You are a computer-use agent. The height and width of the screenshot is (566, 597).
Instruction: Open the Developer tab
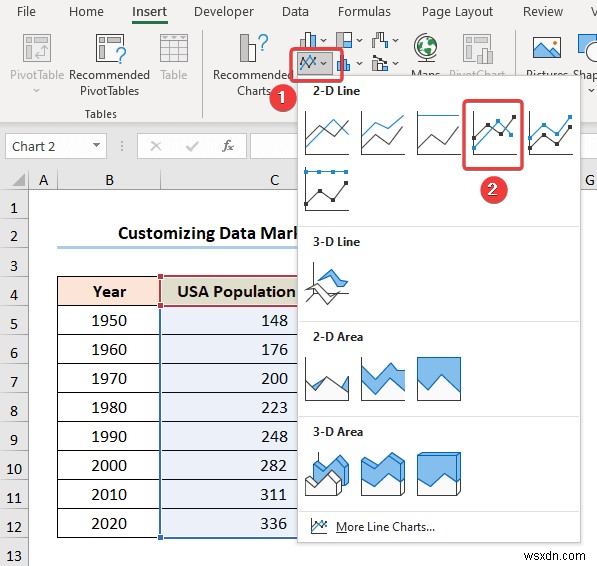coord(223,12)
